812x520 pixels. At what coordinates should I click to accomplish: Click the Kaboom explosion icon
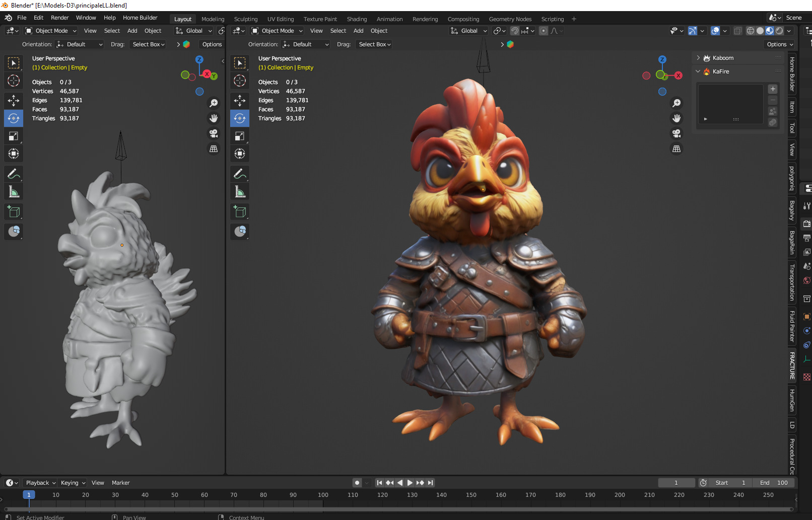pyautogui.click(x=707, y=58)
